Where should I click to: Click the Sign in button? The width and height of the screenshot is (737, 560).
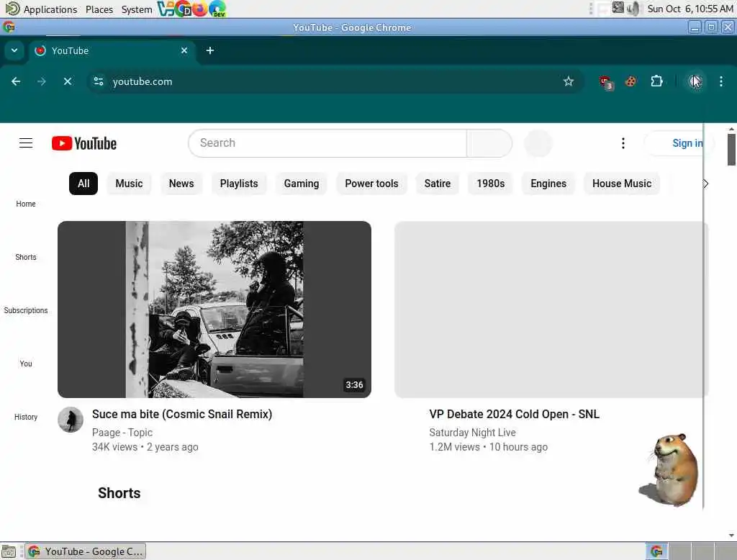(x=679, y=143)
